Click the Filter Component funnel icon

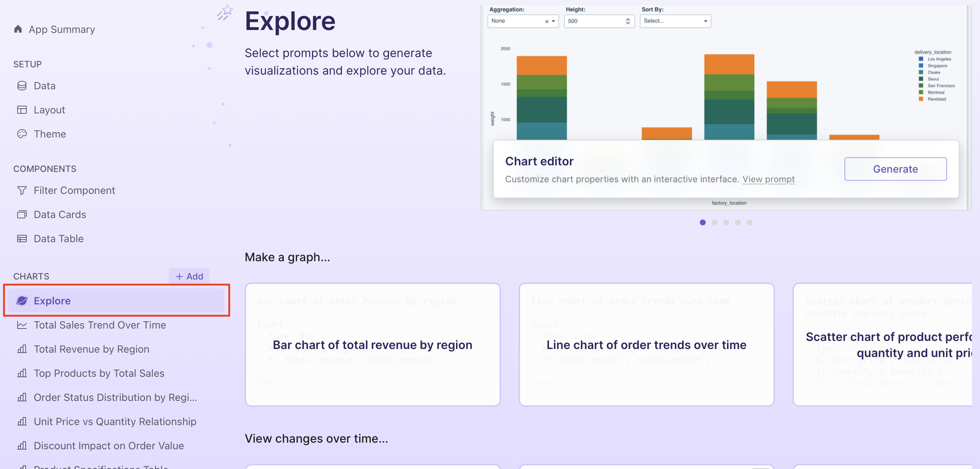(x=22, y=190)
